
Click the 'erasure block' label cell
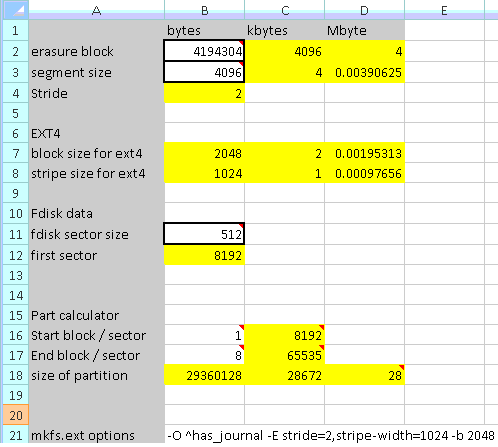tap(96, 51)
